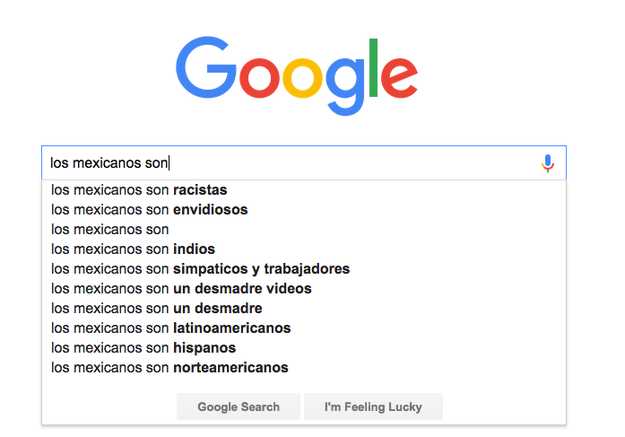Click the I'm Feeling Lucky button
The height and width of the screenshot is (437, 625).
point(373,407)
